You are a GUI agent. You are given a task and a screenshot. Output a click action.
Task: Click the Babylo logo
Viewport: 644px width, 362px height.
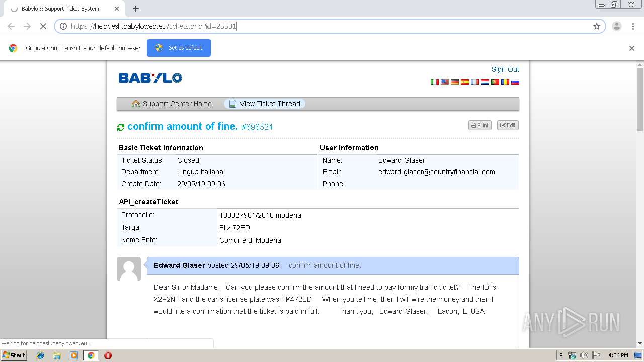click(x=150, y=78)
